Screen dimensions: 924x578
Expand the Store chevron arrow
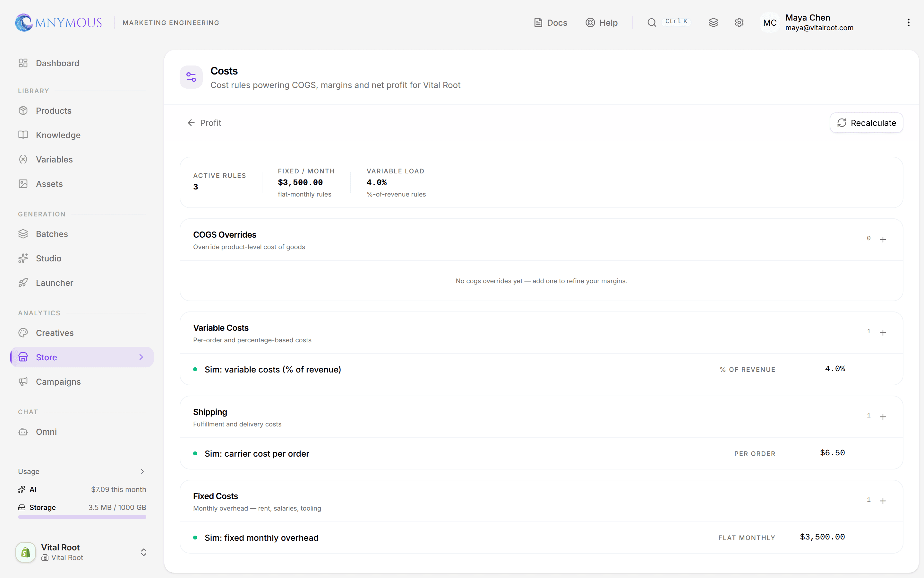pos(141,357)
